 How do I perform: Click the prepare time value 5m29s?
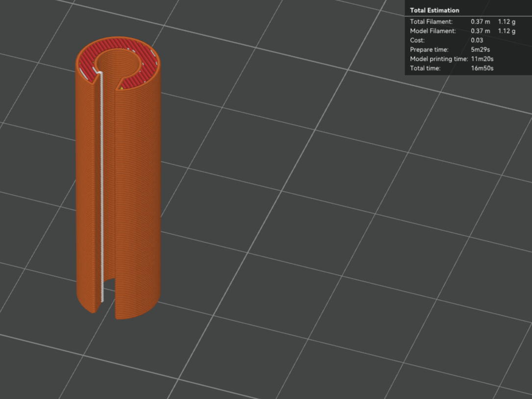click(481, 50)
